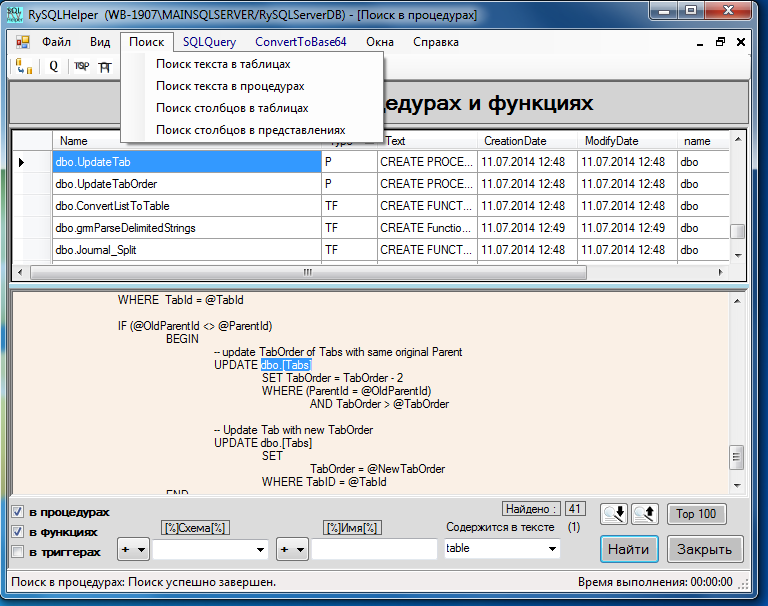Click the Text column header
Image resolution: width=768 pixels, height=606 pixels.
(427, 141)
